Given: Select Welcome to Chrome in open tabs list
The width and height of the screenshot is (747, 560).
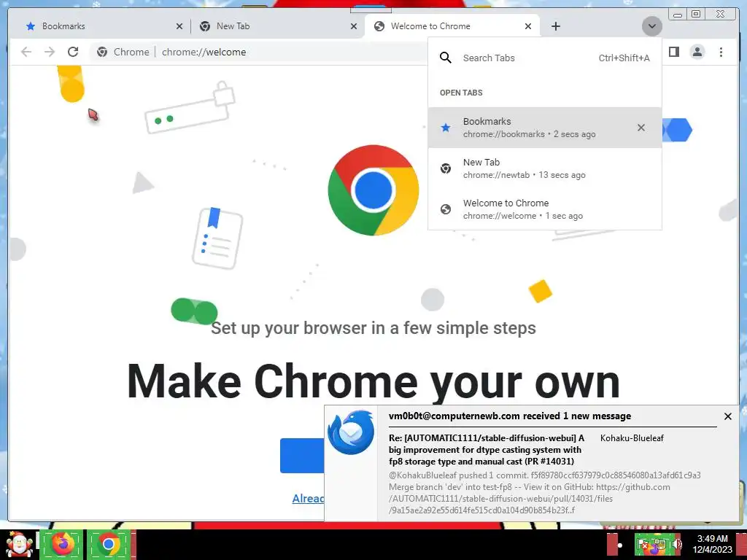Looking at the screenshot, I should point(544,209).
